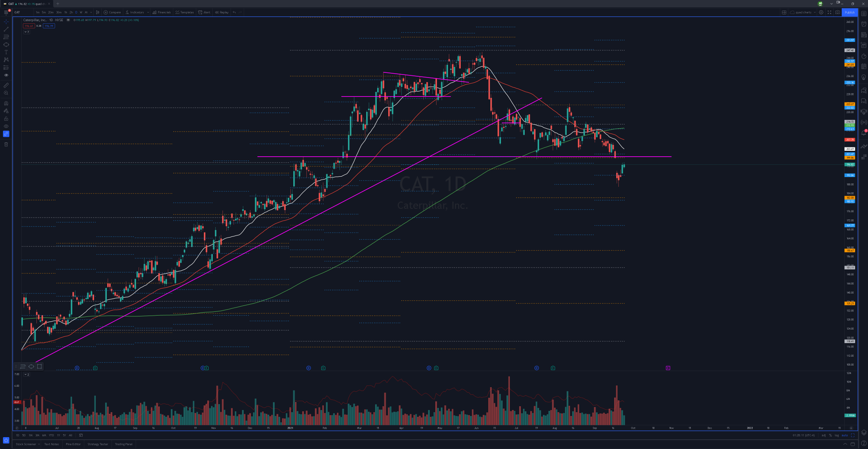The image size is (868, 449).
Task: Open the news panel icon
Action: [864, 35]
